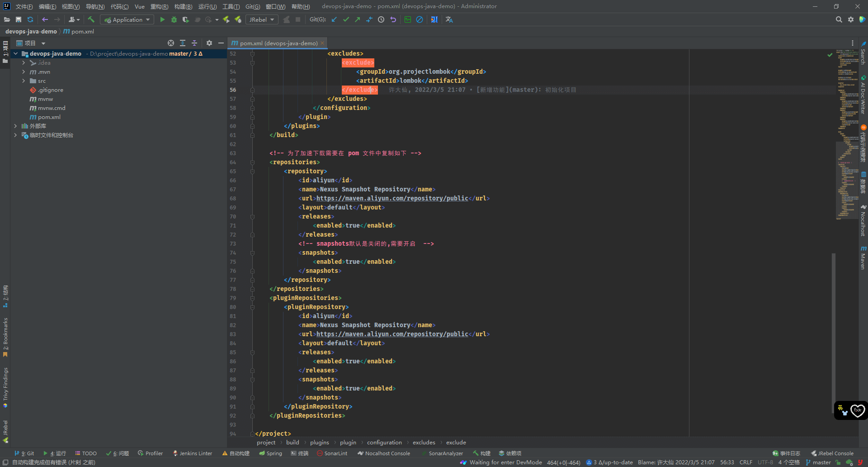Open 9: Git tool window
868x467 pixels.
tap(24, 453)
